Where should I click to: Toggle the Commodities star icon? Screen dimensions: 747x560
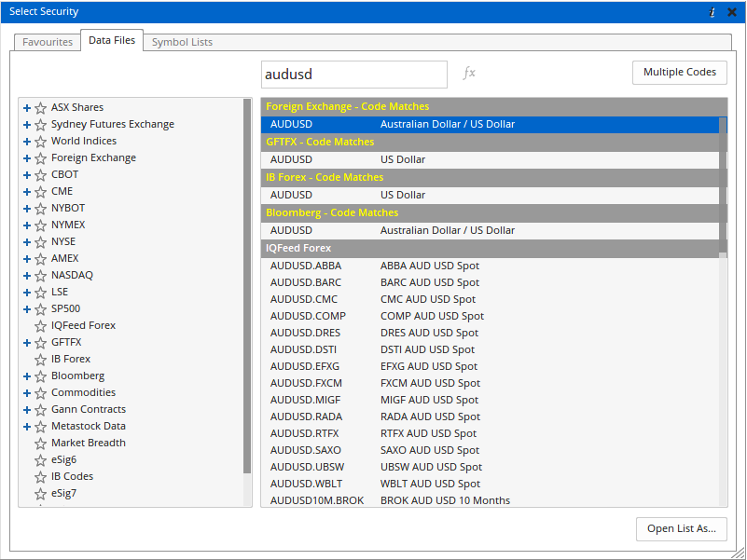click(x=40, y=393)
